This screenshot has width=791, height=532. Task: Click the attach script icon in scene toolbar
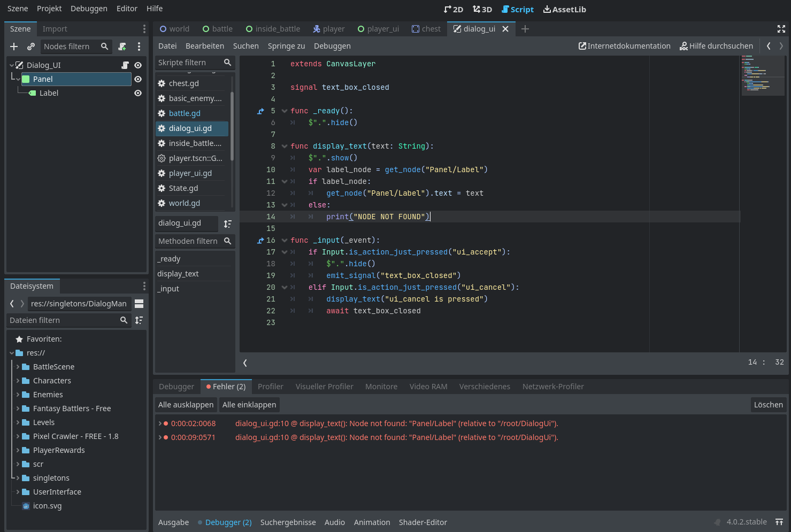(122, 47)
